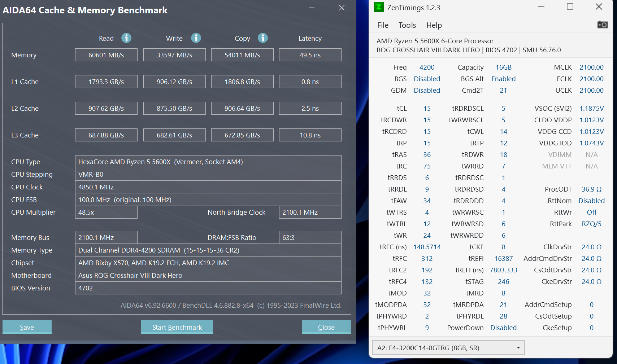Viewport: 617px width, 364px height.
Task: Click the BGS Alt Enabled value
Action: click(x=503, y=79)
